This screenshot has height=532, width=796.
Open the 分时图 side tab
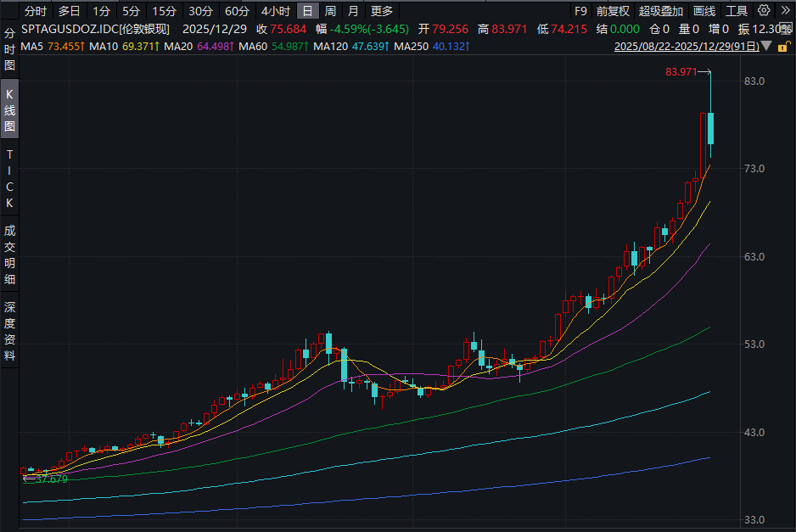coord(9,49)
